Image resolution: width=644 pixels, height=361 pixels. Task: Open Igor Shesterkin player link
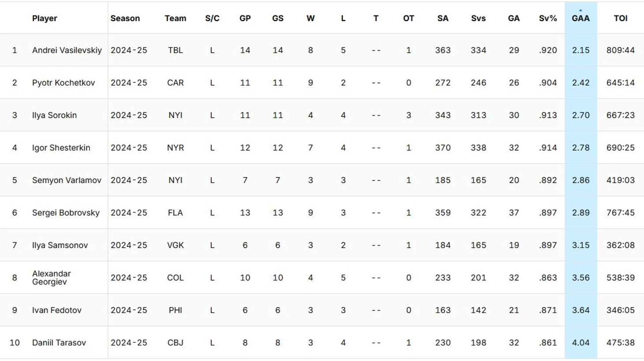coord(61,148)
